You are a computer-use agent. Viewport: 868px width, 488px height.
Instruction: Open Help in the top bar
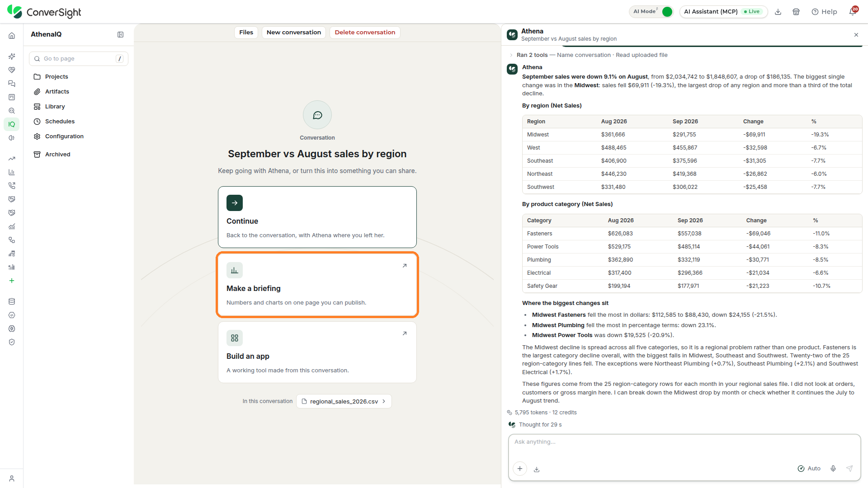(x=825, y=12)
